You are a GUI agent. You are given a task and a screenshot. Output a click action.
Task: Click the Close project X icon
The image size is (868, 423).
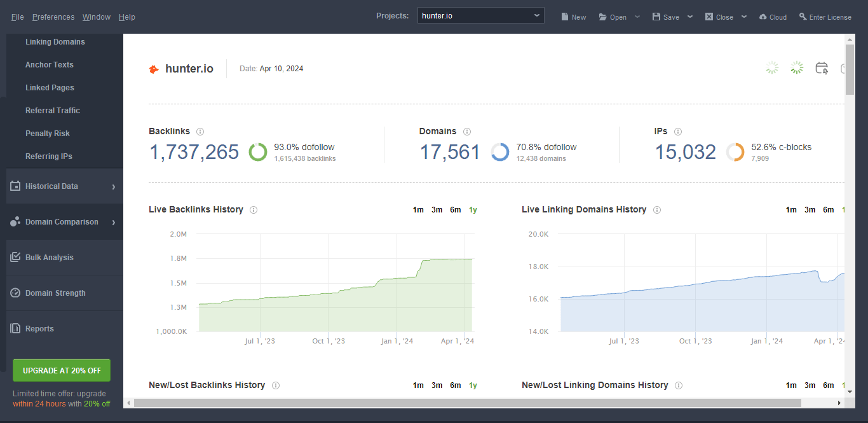(709, 17)
